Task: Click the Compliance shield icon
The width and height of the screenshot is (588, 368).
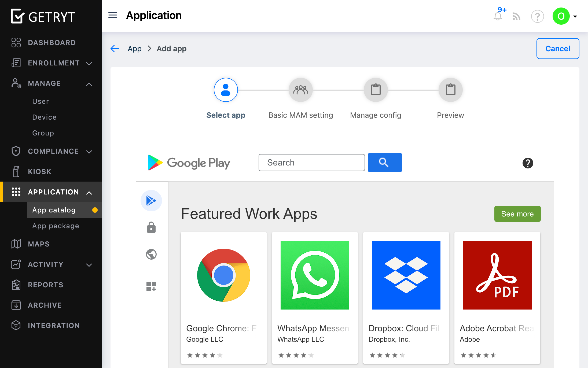Action: coord(16,151)
